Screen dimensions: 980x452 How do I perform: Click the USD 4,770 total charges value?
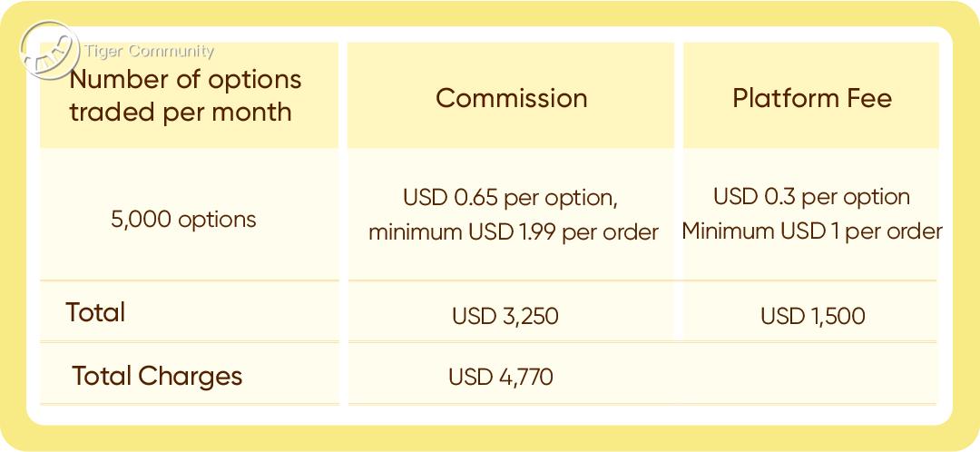click(x=500, y=376)
